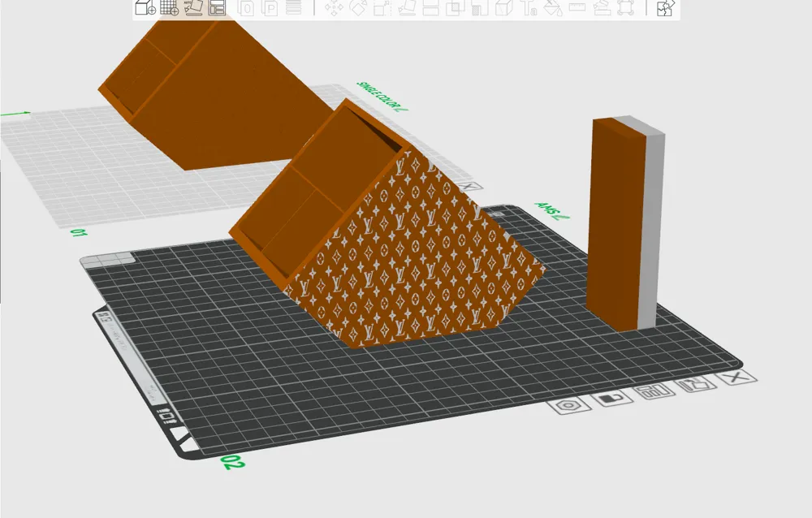
Task: Select the Measure ruler tool
Action: tap(577, 7)
